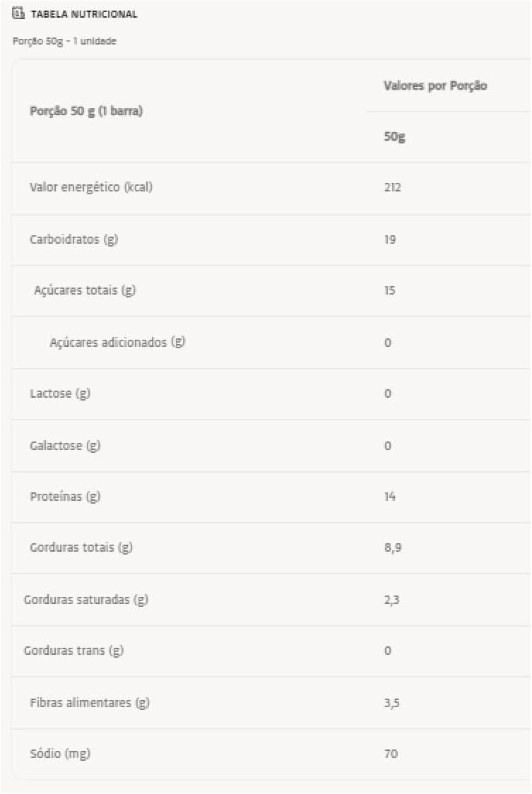
Task: Click the nutrition table icon beside the heading
Action: point(19,14)
